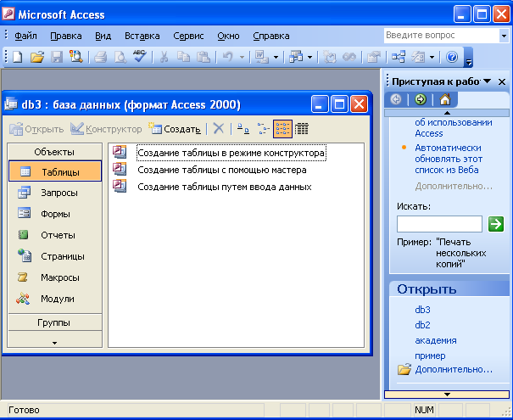The image size is (513, 420).
Task: Open the db2 recent file link
Action: pyautogui.click(x=422, y=325)
